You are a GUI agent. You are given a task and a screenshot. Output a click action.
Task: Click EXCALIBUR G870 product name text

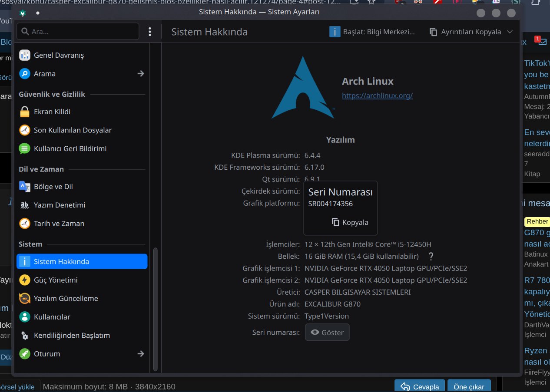tap(332, 304)
